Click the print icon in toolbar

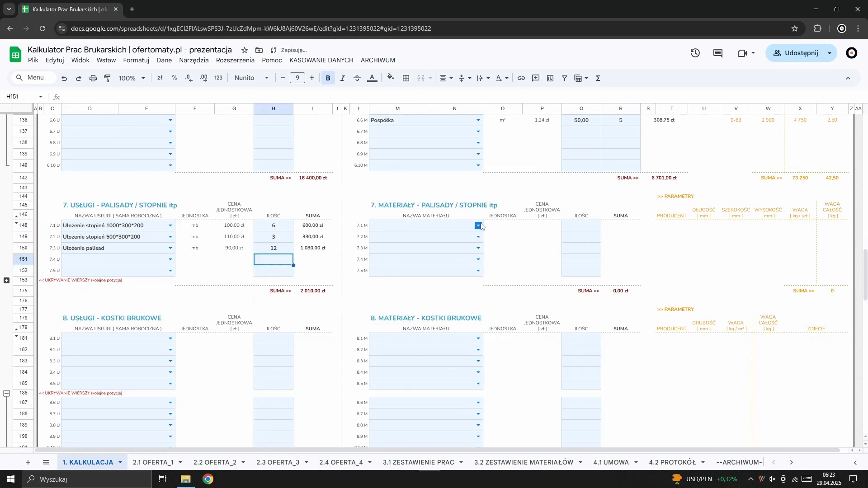pos(93,78)
